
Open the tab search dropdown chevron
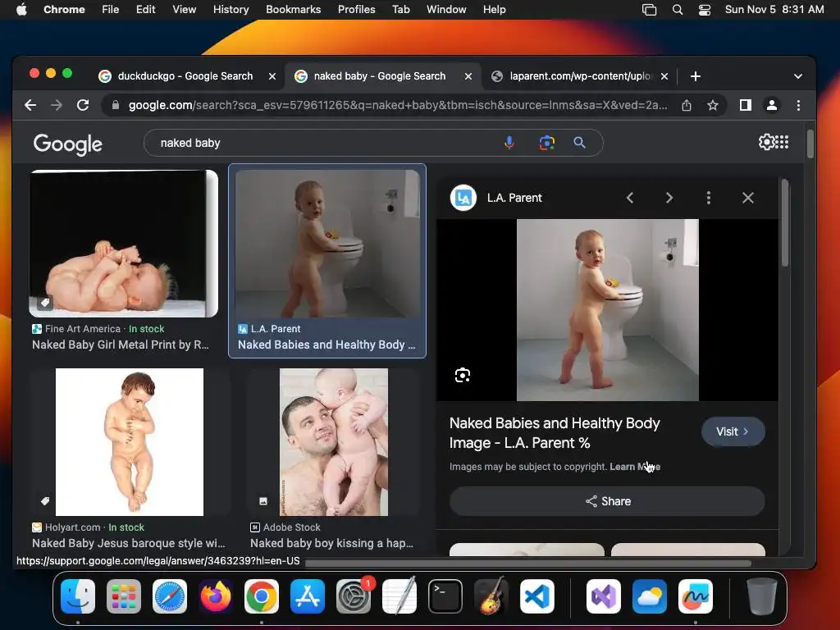tap(797, 76)
